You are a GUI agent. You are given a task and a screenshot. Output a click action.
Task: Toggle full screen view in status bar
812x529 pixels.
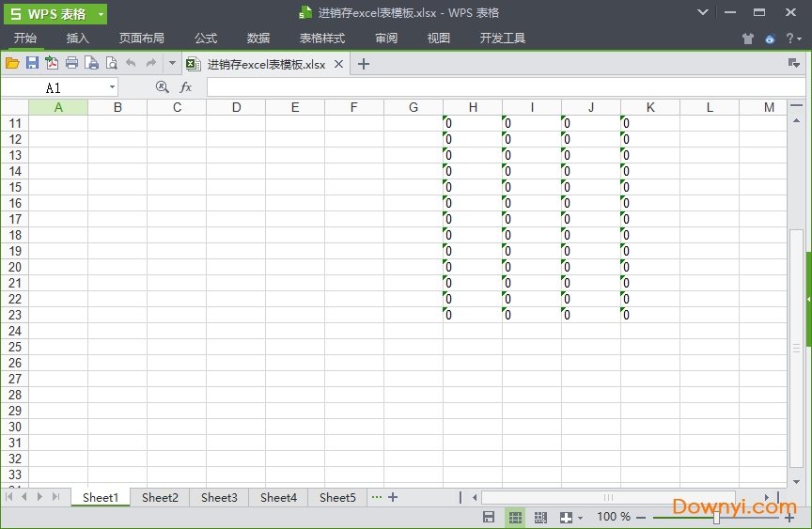567,517
